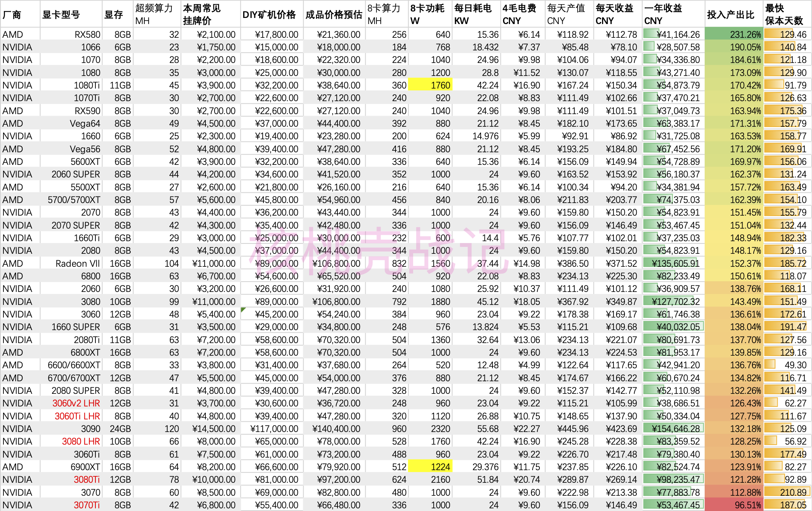The width and height of the screenshot is (812, 511).
Task: Click the 24GB memory cell
Action: coord(118,429)
